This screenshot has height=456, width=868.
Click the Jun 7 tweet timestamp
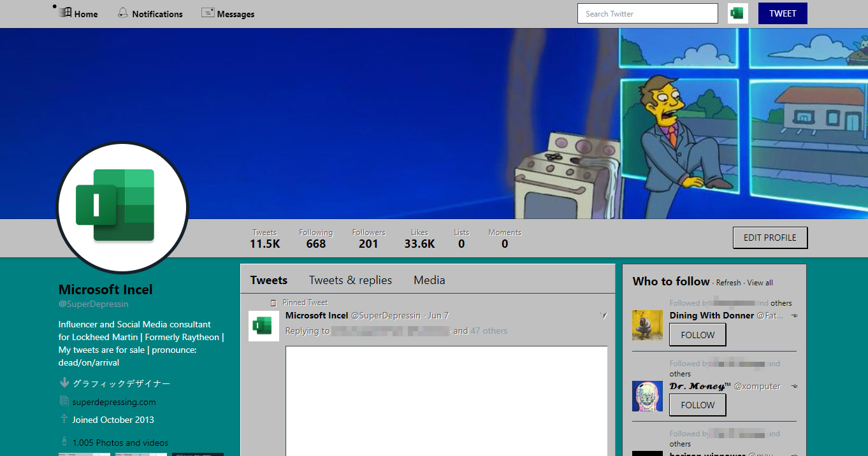[x=438, y=315]
